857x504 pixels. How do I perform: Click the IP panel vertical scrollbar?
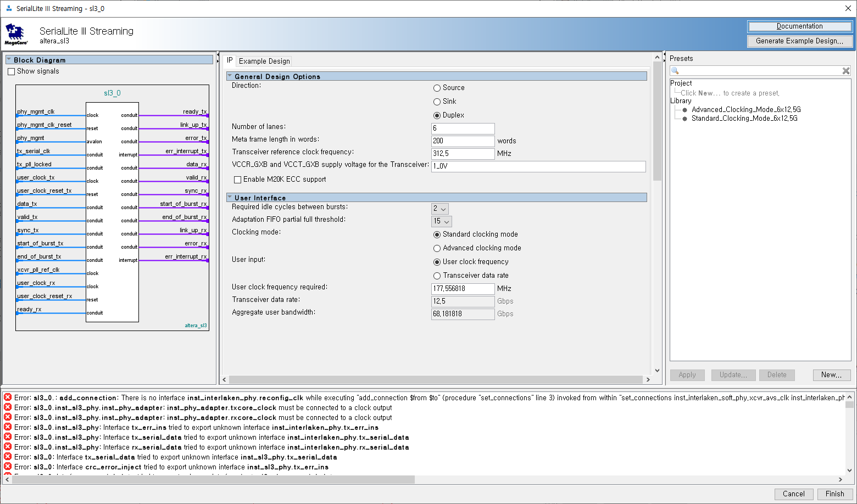pyautogui.click(x=657, y=121)
